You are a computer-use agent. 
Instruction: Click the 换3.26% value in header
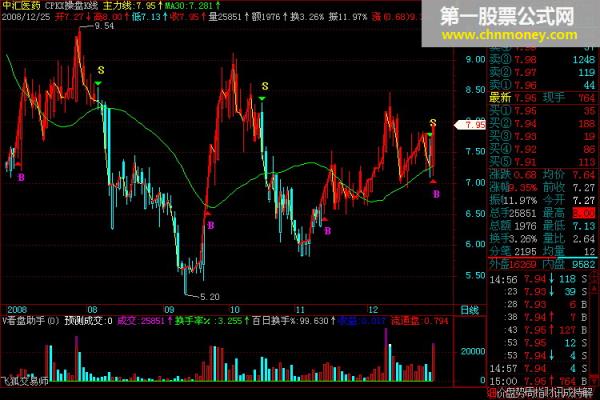tap(307, 17)
